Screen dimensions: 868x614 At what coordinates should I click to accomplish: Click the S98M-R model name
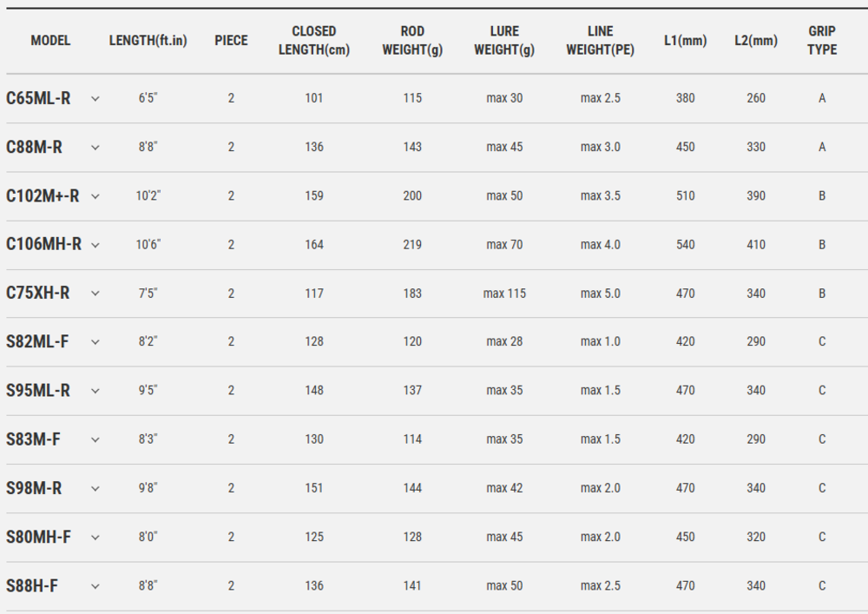(x=34, y=488)
